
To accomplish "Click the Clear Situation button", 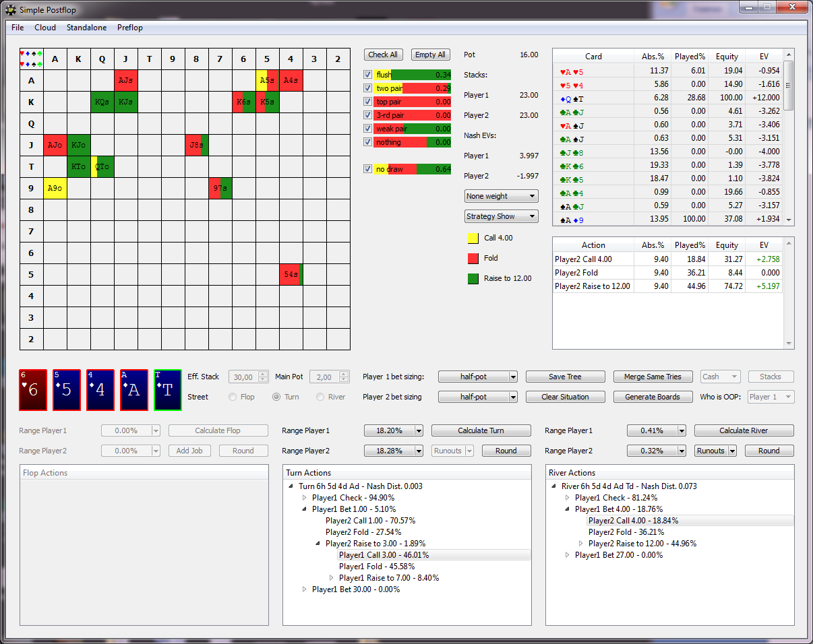I will 566,397.
